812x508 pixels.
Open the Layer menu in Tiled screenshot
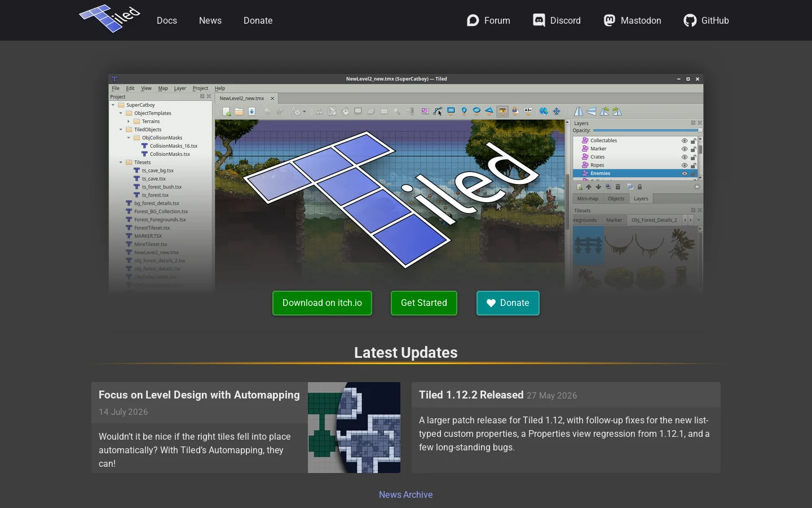coord(180,88)
